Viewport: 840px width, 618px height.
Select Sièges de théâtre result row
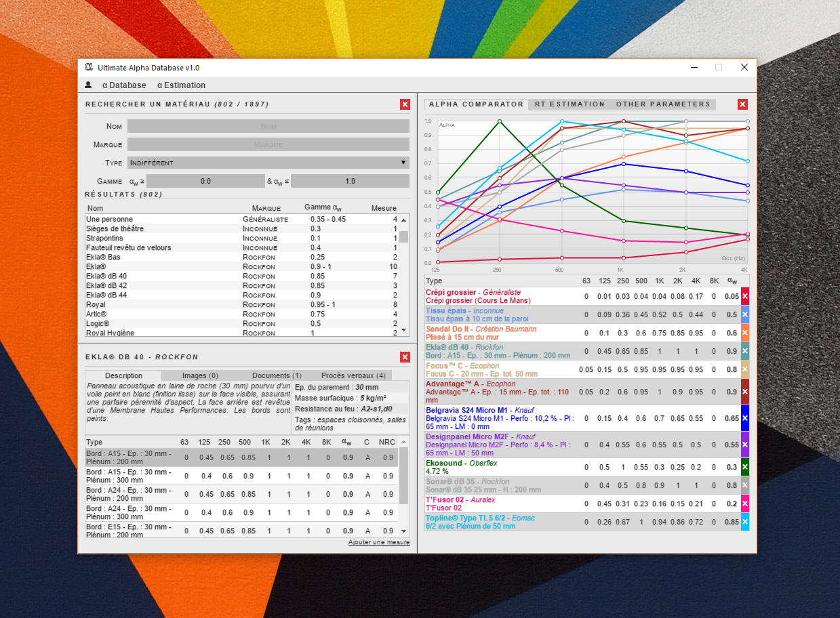coord(242,229)
